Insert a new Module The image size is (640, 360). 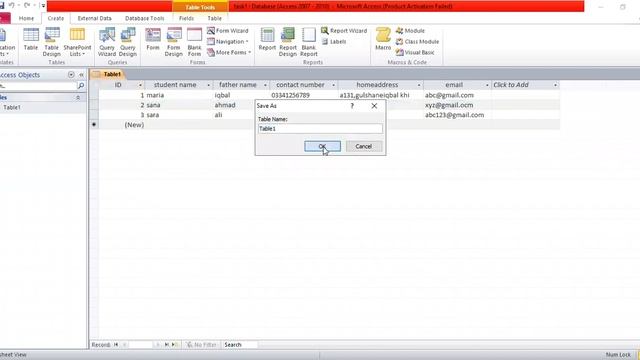click(x=410, y=31)
